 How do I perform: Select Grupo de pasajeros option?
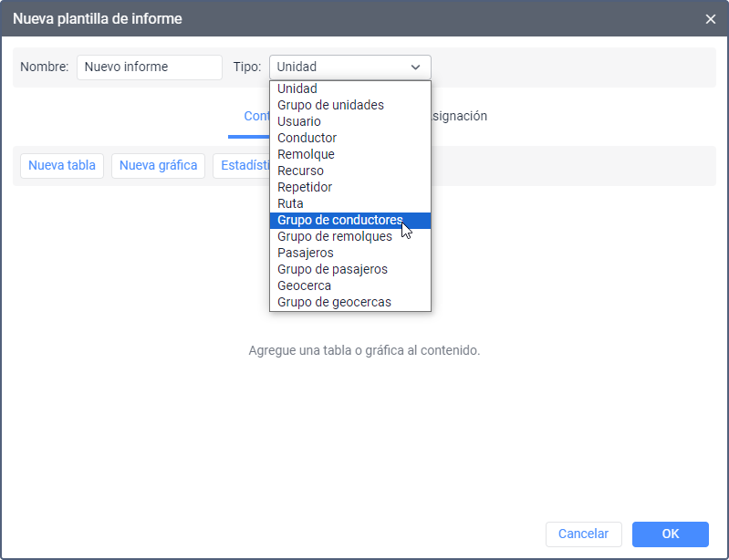pos(332,269)
